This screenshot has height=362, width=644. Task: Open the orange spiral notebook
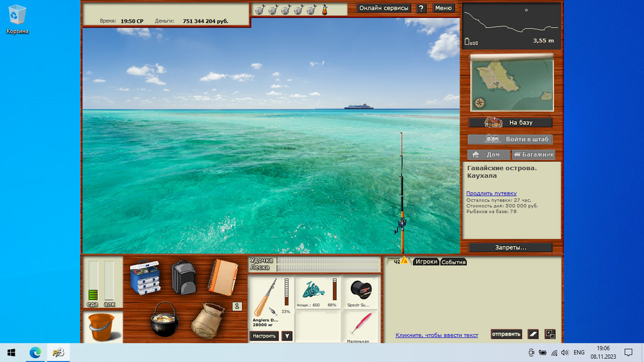[x=223, y=278]
